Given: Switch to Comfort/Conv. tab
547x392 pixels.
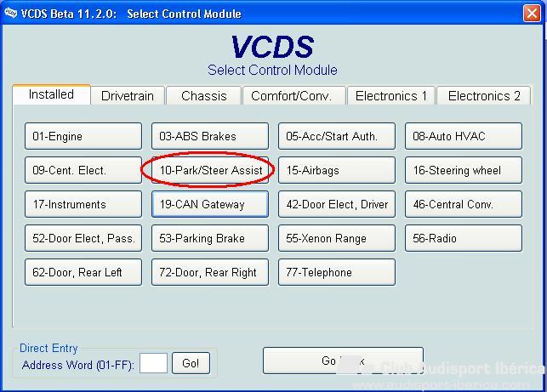Looking at the screenshot, I should click(x=294, y=96).
